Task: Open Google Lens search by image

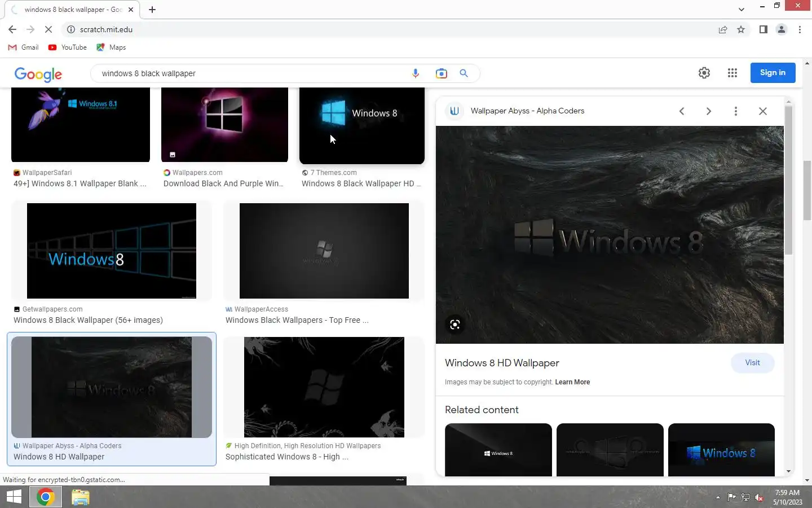Action: tap(441, 73)
